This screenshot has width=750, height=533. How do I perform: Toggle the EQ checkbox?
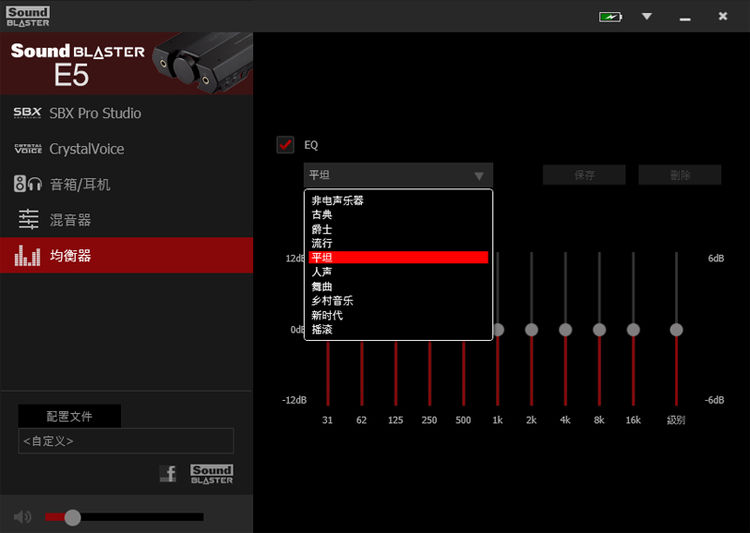tap(286, 145)
